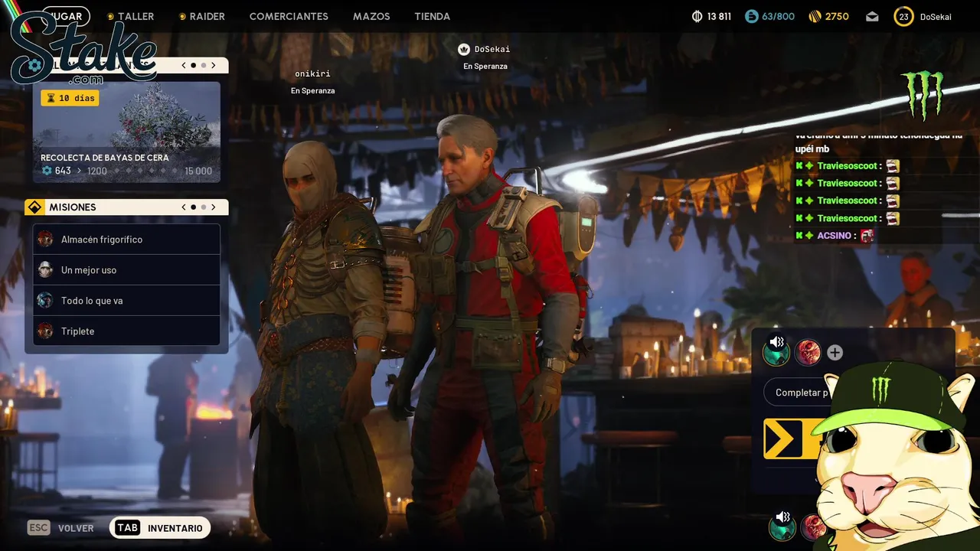Click the 2750 gold balance
Screen dimensions: 980x551
837,16
